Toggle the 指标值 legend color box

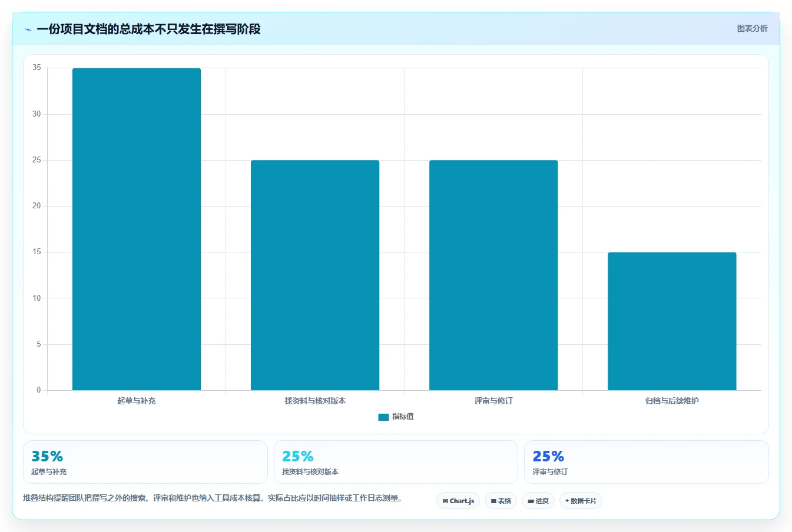click(x=383, y=417)
